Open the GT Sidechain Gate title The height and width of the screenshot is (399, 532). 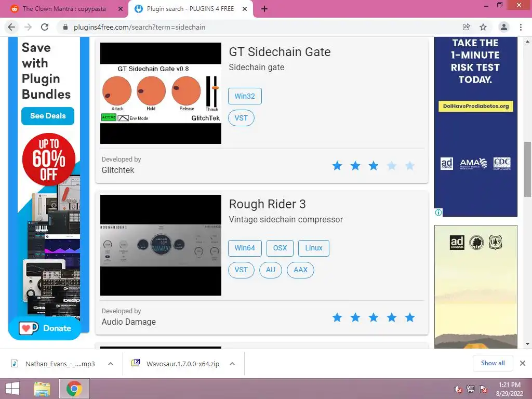tap(280, 52)
